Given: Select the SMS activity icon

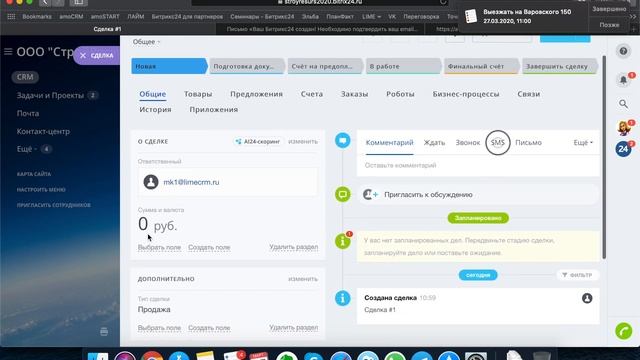Looking at the screenshot, I should tap(498, 142).
